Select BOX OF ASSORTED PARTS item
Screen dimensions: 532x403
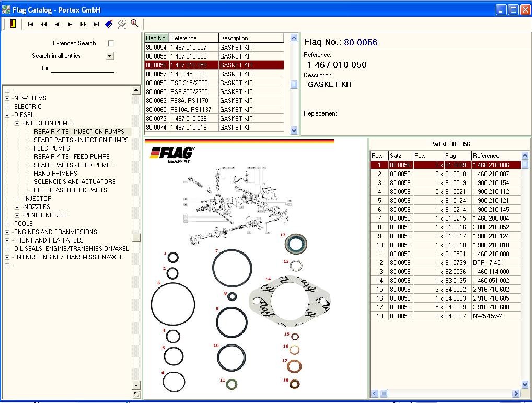[70, 190]
